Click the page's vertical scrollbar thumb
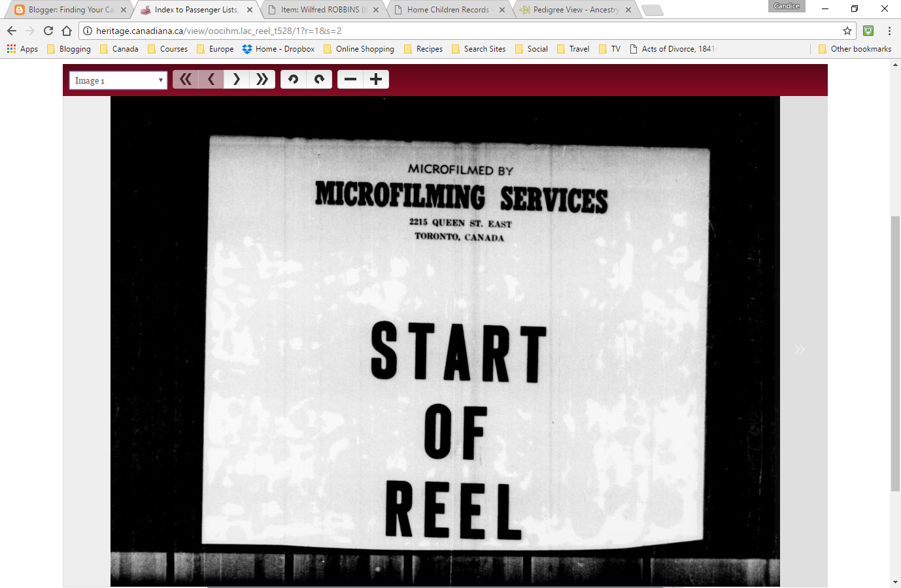 tap(895, 353)
